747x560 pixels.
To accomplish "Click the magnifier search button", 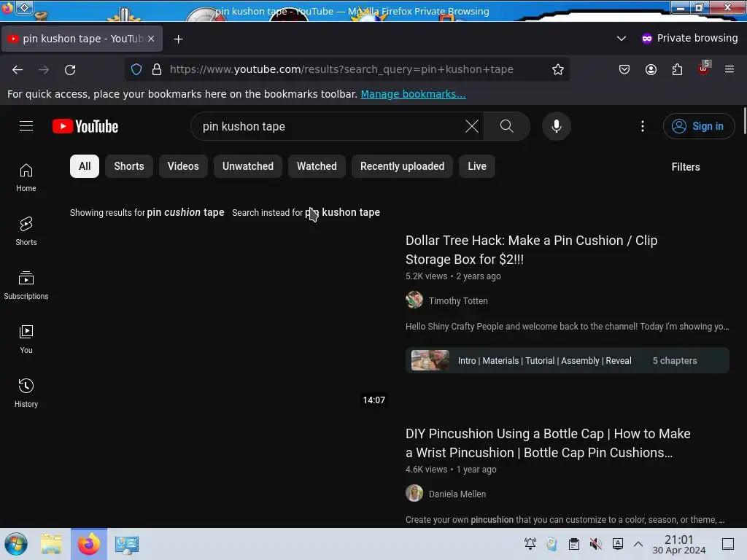I will point(507,126).
